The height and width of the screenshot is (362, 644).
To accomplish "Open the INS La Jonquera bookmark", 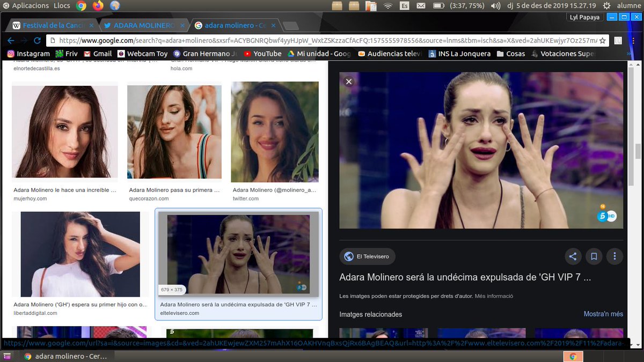I will tap(459, 54).
